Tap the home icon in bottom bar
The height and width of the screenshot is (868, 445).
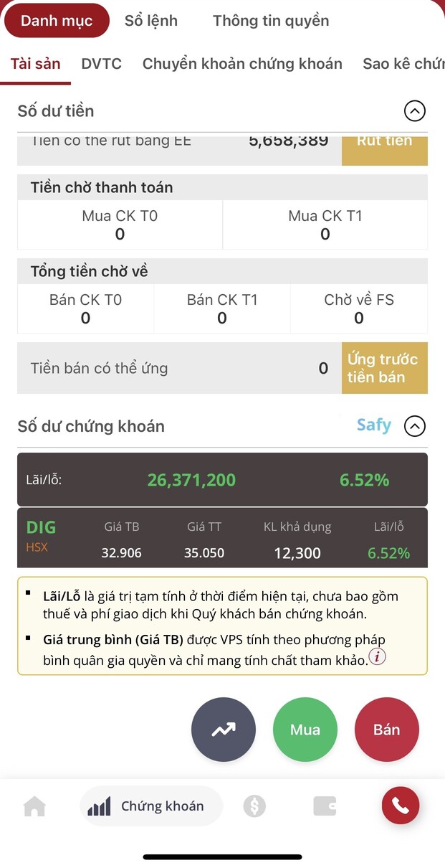coord(34,806)
